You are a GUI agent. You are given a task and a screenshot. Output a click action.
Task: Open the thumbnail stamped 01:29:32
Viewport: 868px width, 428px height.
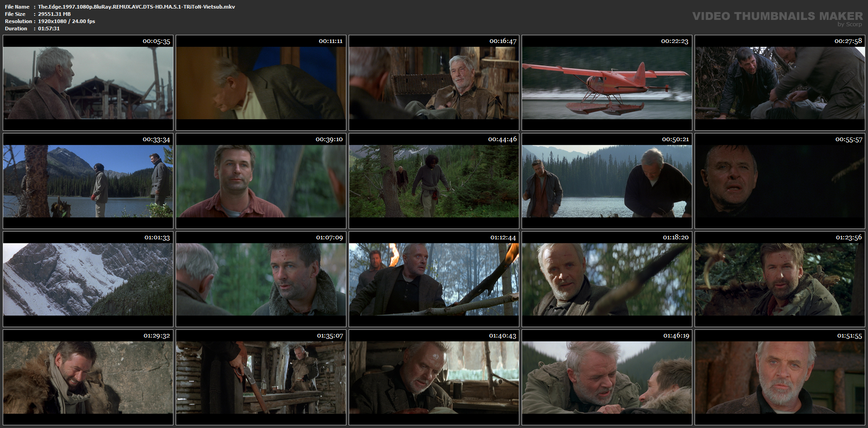coord(88,377)
